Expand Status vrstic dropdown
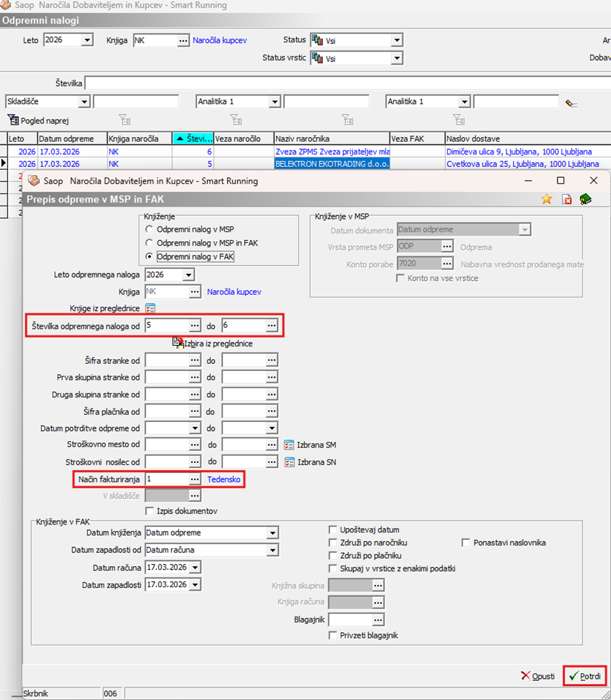The width and height of the screenshot is (611, 700). click(x=397, y=58)
